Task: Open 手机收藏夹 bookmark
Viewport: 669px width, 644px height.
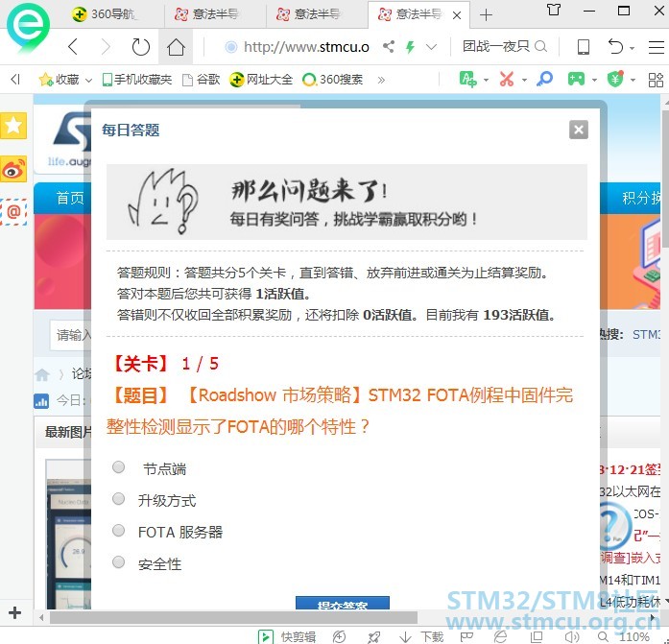Action: [137, 80]
